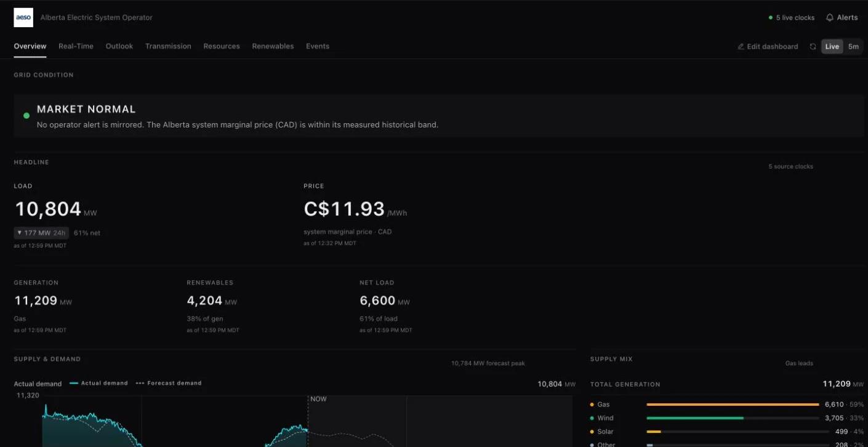Click the 4,204 MW renewables value
Image resolution: width=868 pixels, height=447 pixels.
(204, 300)
